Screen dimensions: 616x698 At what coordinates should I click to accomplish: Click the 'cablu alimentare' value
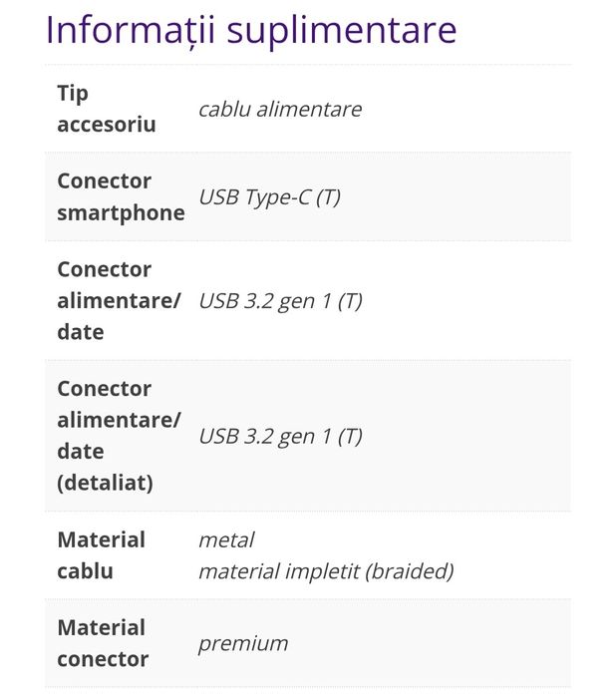pyautogui.click(x=280, y=109)
